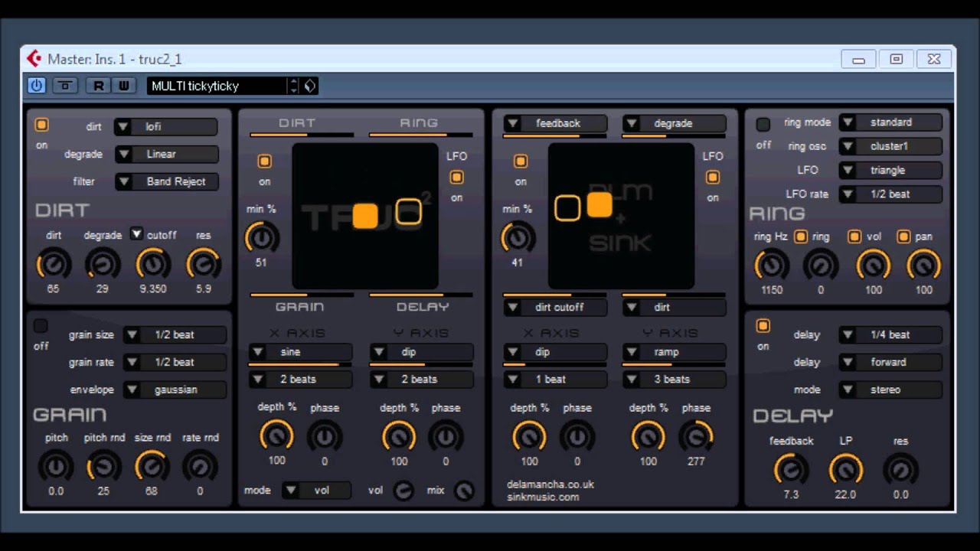
Task: Click the delay feedback knob showing 7.3
Action: tap(791, 469)
